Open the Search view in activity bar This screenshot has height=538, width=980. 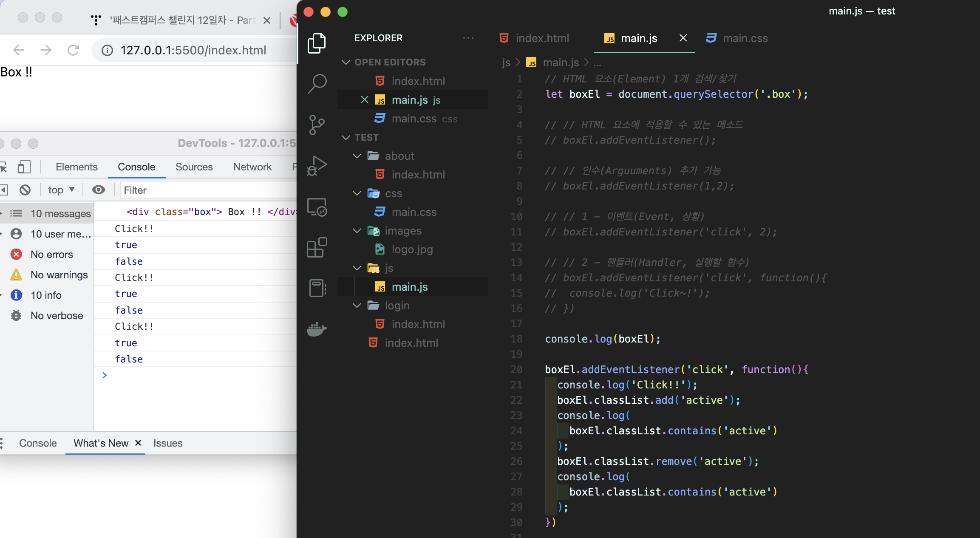tap(317, 83)
